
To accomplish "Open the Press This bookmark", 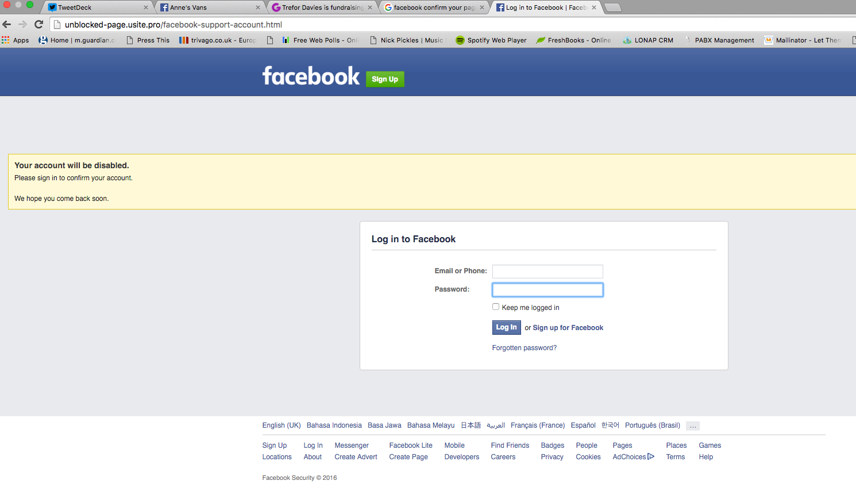I will (148, 40).
